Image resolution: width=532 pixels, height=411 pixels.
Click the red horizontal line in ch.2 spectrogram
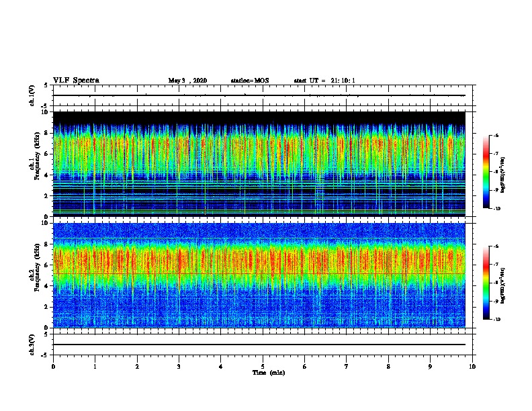coord(259,273)
